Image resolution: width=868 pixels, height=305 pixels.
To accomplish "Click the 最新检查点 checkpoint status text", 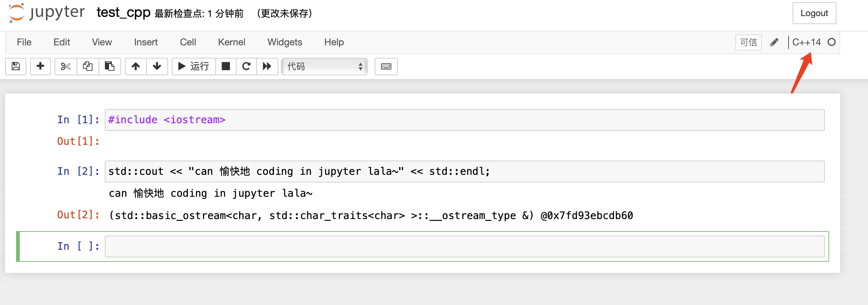I will [199, 14].
